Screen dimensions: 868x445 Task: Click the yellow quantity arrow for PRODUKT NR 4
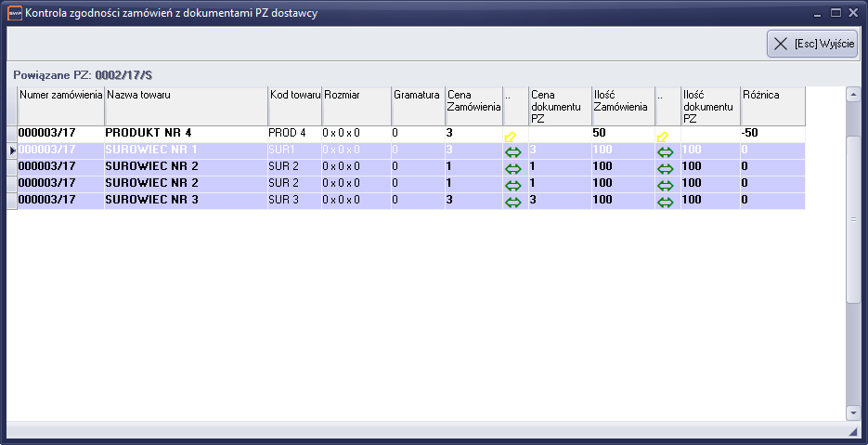(663, 136)
